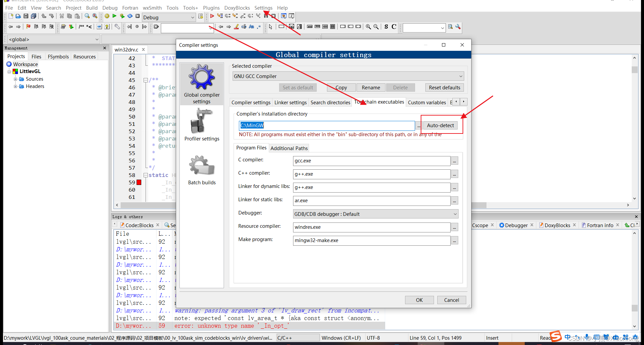This screenshot has height=345, width=644.
Task: Click the Save all files icon
Action: 34,16
